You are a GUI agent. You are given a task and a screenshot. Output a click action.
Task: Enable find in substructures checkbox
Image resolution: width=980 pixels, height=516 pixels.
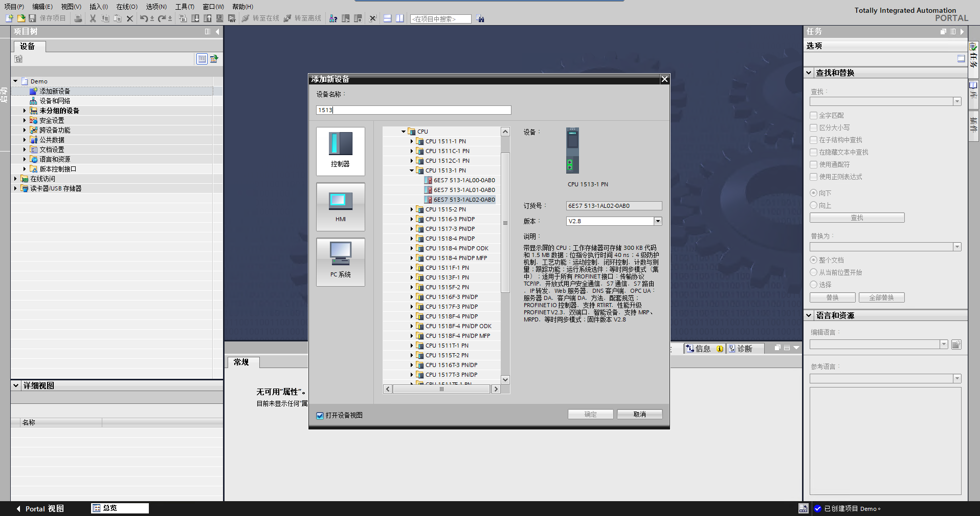click(x=813, y=140)
